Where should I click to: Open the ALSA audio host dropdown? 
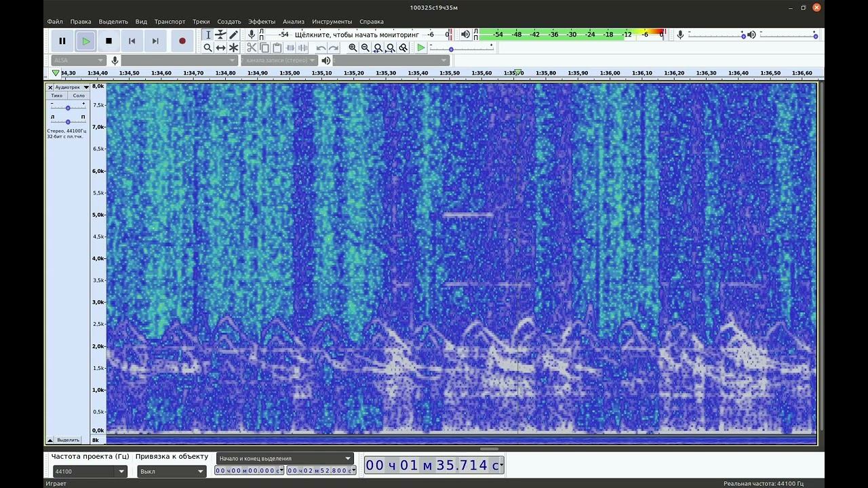(79, 60)
